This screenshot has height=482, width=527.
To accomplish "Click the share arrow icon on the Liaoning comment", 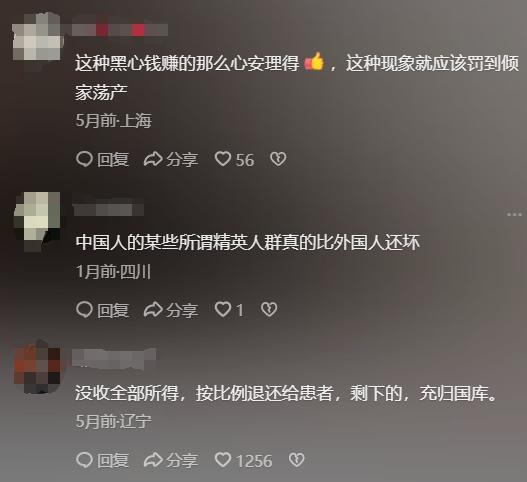I will click(153, 460).
